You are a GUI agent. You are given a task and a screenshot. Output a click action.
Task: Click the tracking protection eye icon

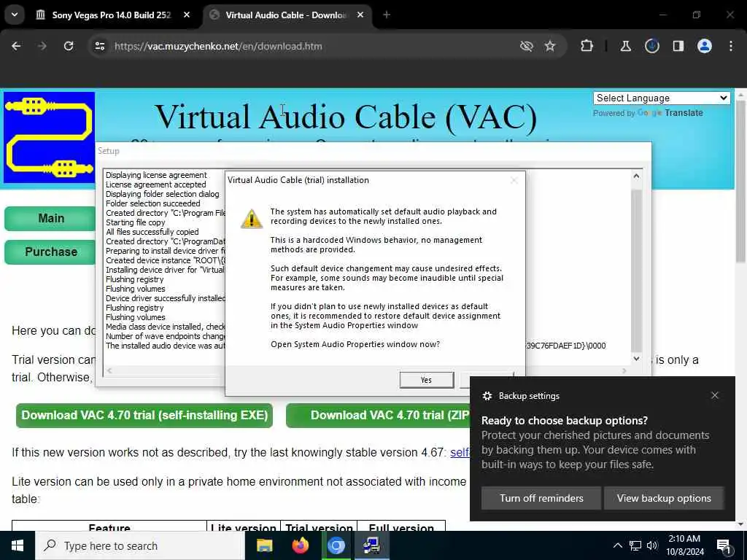[x=527, y=46]
